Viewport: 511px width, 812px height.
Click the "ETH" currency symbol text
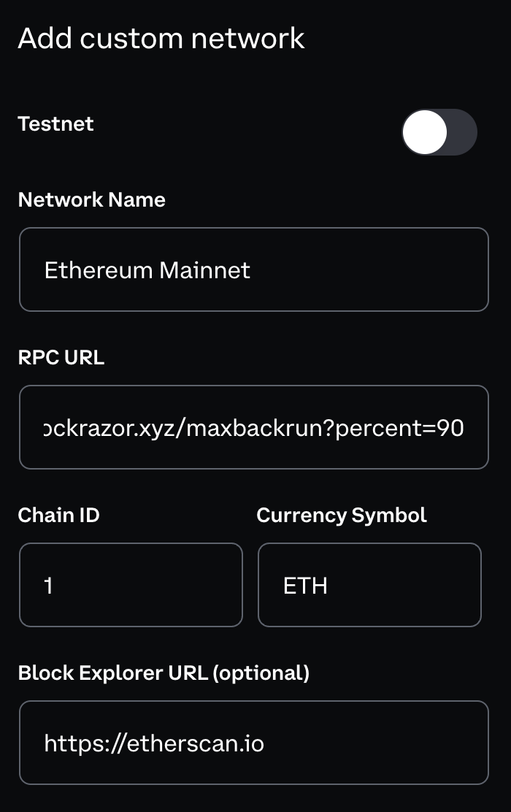pos(305,586)
